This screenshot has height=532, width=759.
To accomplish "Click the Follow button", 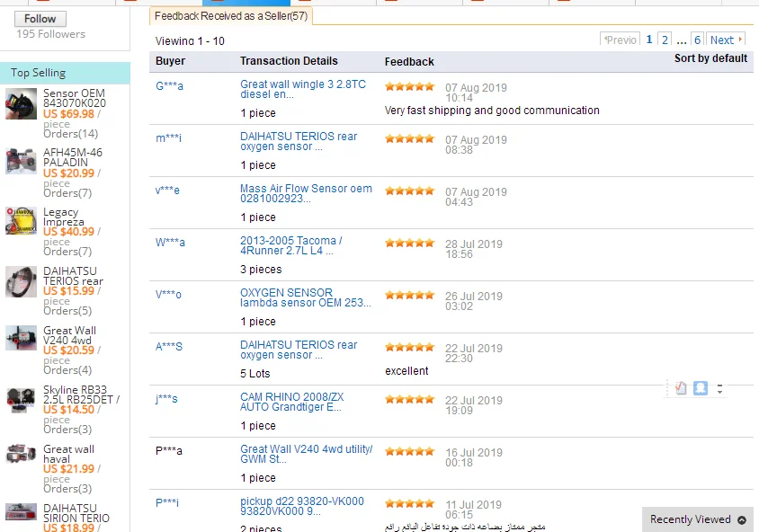I will click(x=39, y=18).
